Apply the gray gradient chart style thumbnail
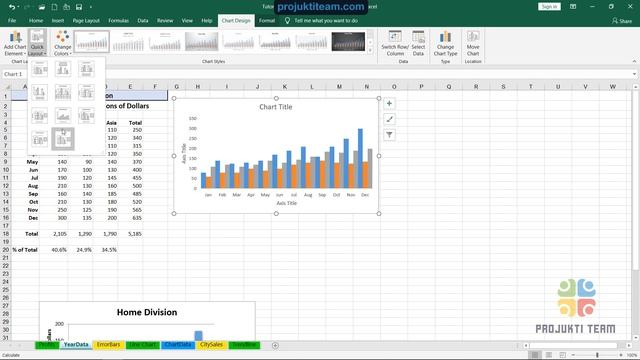This screenshot has width=640, height=360. click(202, 41)
